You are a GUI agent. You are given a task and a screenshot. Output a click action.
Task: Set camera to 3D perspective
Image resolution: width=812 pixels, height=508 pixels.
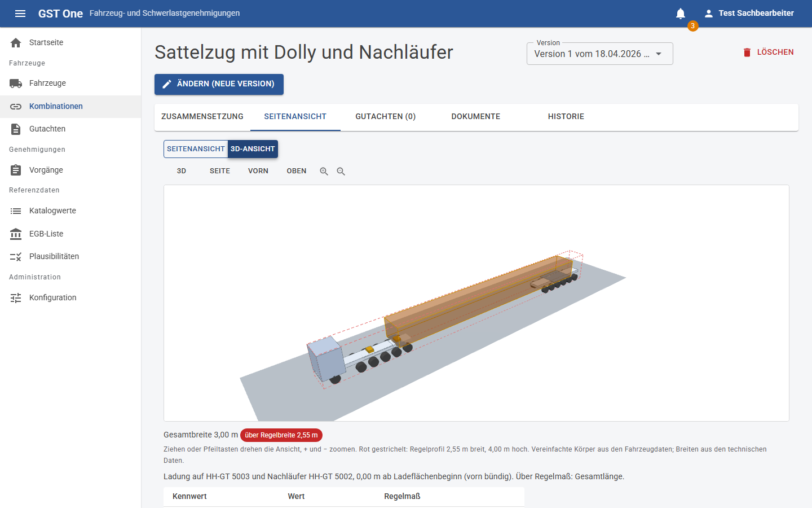[182, 171]
